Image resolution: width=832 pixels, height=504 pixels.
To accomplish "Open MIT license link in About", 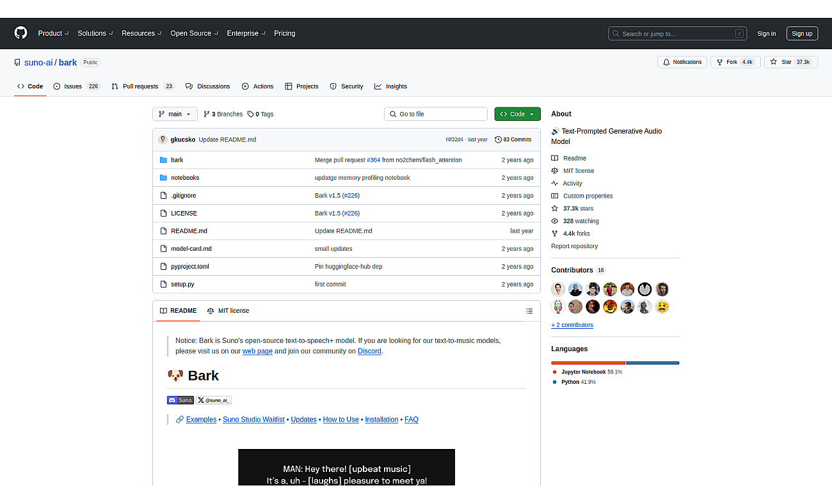I will [x=572, y=171].
